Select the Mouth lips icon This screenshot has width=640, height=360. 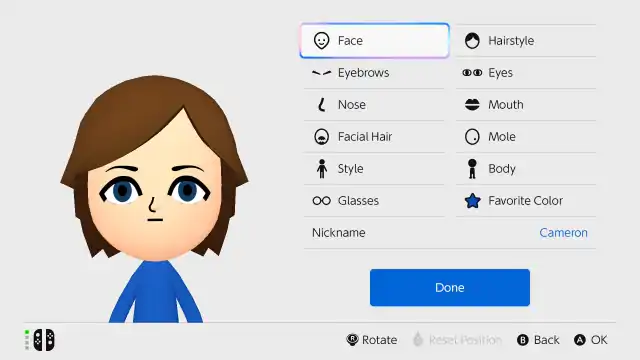coord(472,104)
